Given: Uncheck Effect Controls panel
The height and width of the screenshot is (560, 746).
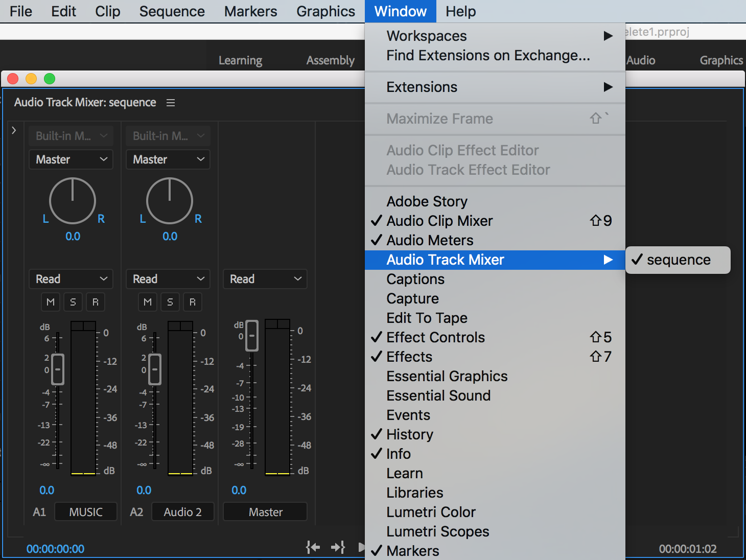Looking at the screenshot, I should [x=495, y=337].
